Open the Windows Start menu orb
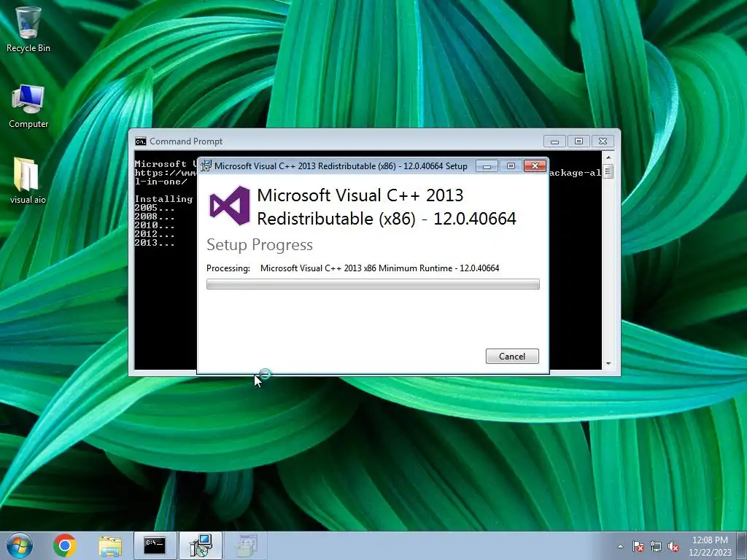The width and height of the screenshot is (747, 560). pyautogui.click(x=20, y=545)
